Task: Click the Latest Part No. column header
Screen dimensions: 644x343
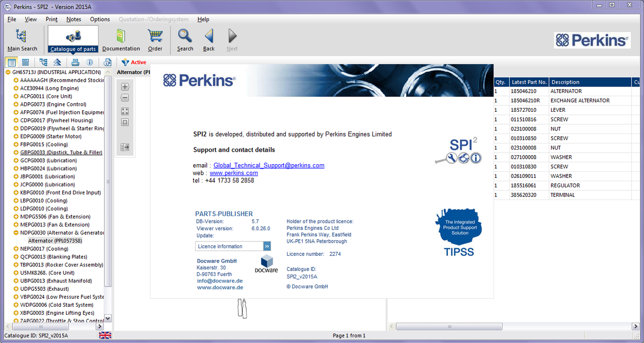Action: 528,82
